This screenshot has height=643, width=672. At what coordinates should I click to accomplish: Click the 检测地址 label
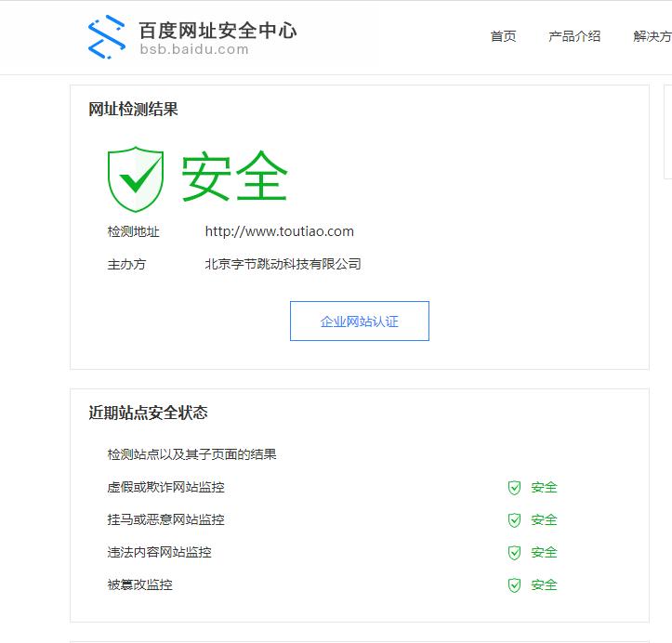(133, 231)
